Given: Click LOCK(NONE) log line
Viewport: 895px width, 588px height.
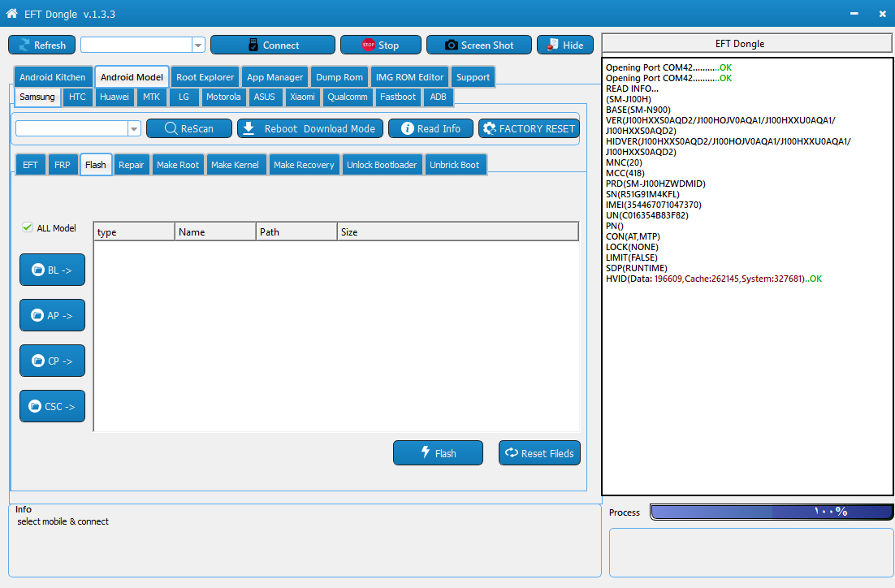Looking at the screenshot, I should pyautogui.click(x=632, y=247).
